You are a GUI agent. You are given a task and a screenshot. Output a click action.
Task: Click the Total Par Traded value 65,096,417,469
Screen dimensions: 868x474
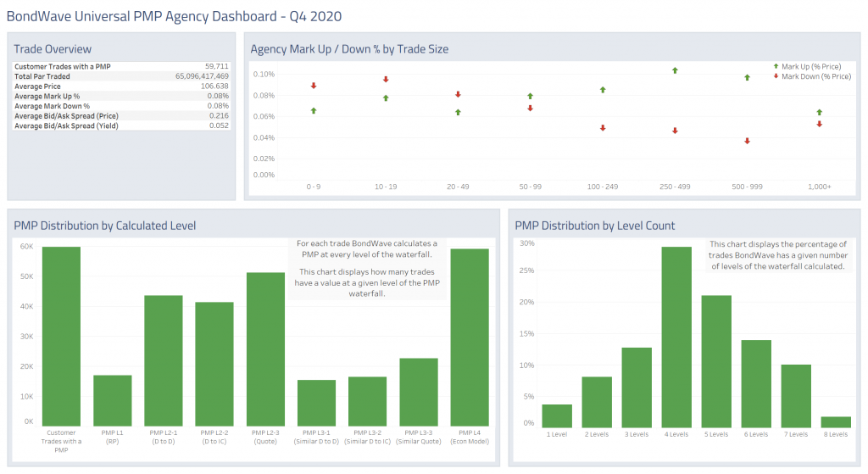[202, 75]
